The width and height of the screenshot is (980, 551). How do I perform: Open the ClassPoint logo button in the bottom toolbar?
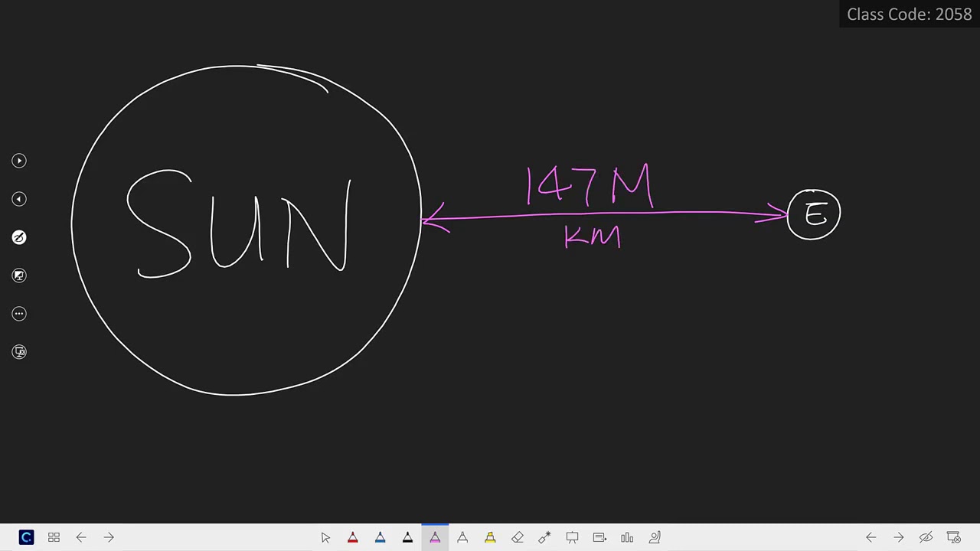click(x=26, y=537)
